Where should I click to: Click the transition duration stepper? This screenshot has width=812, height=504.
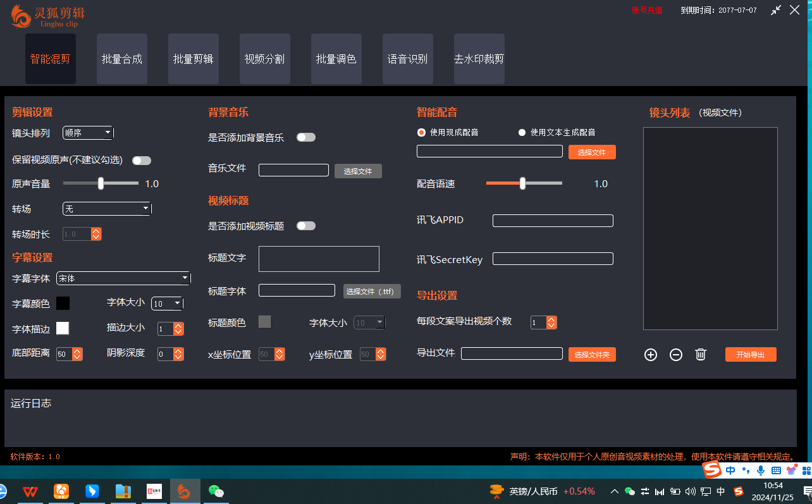pos(82,234)
